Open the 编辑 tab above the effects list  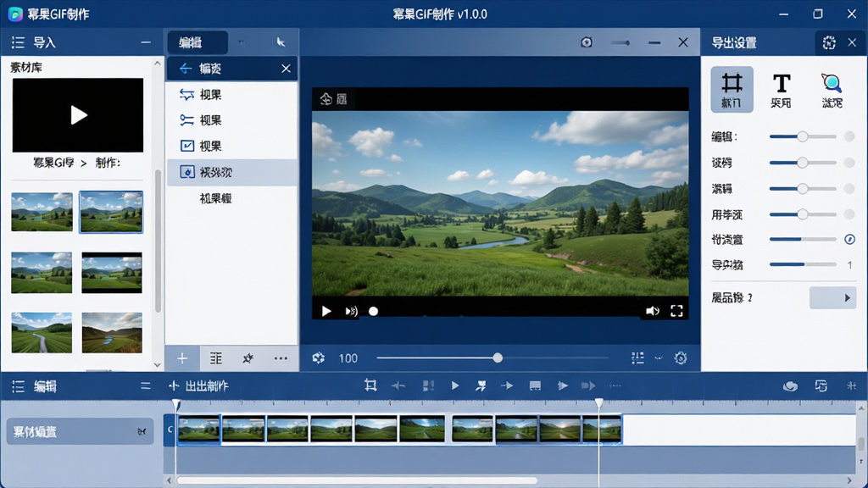pyautogui.click(x=197, y=42)
